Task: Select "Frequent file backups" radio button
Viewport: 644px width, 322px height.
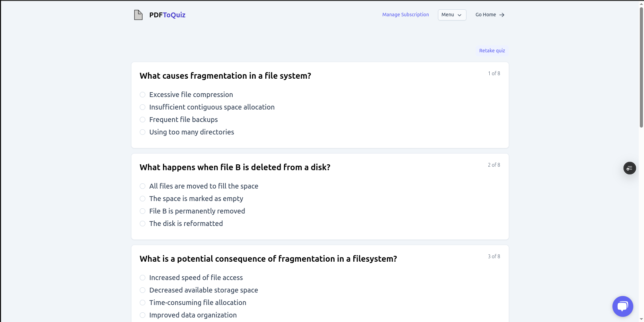Action: (x=143, y=120)
